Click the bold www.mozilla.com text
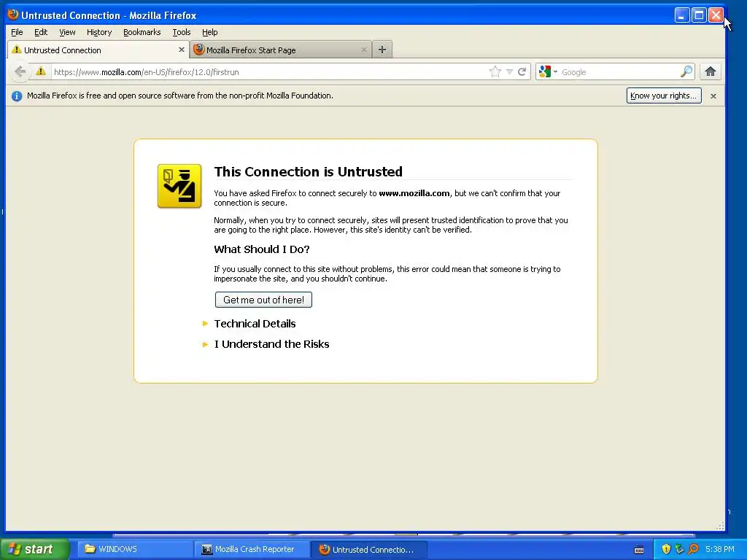 pyautogui.click(x=414, y=193)
